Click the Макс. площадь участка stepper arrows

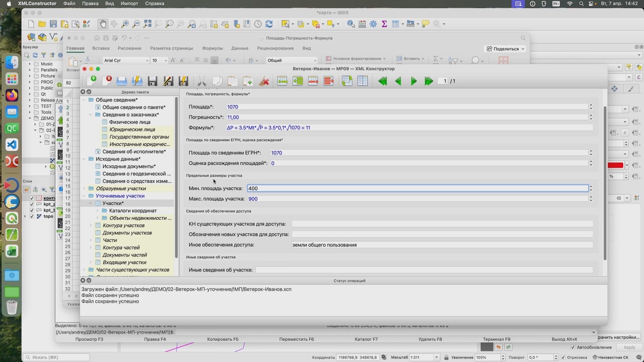tap(591, 198)
